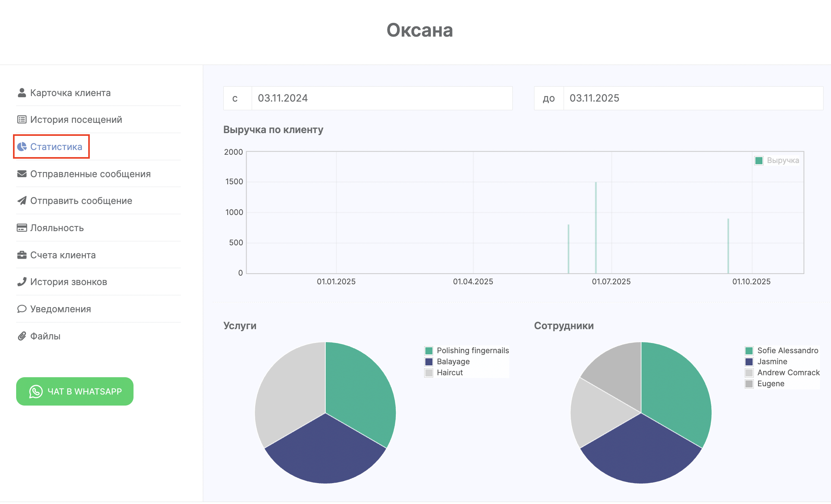Click the person icon beside Карточка клиента
The height and width of the screenshot is (504, 831).
[x=22, y=93]
